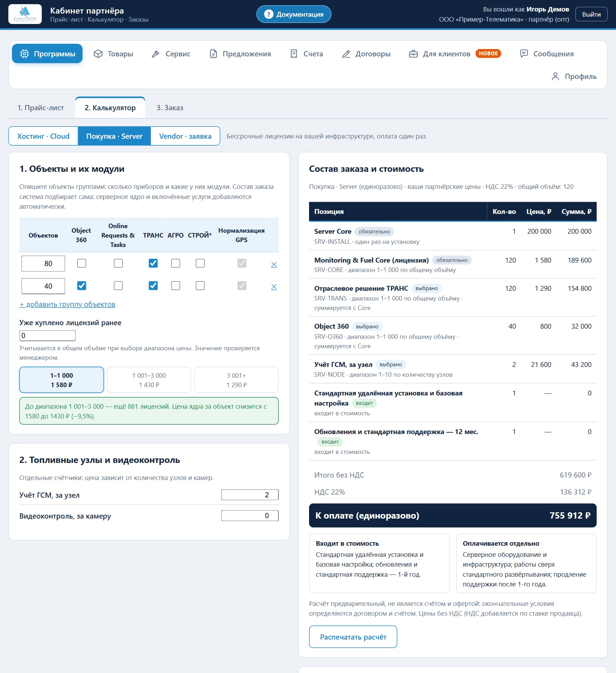Click the pen icon next to Договоры

(346, 54)
